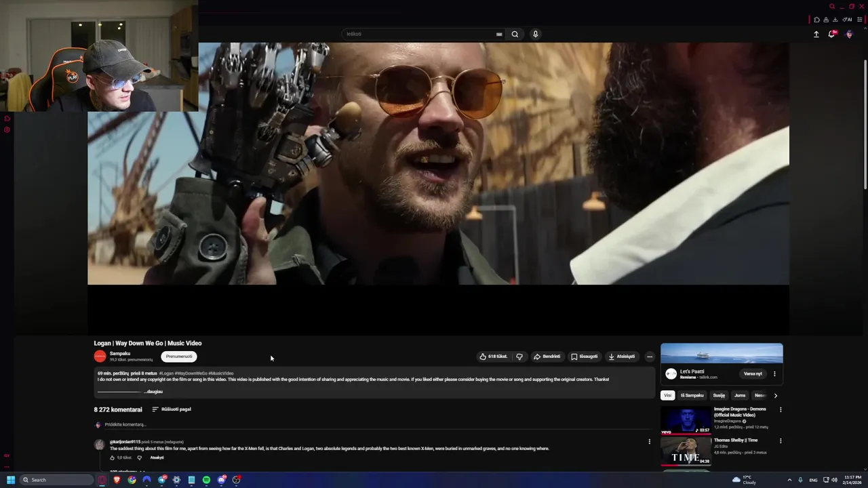This screenshot has height=488, width=868.
Task: Open the weather widget showing 17°C Cloudy
Action: pos(744,480)
